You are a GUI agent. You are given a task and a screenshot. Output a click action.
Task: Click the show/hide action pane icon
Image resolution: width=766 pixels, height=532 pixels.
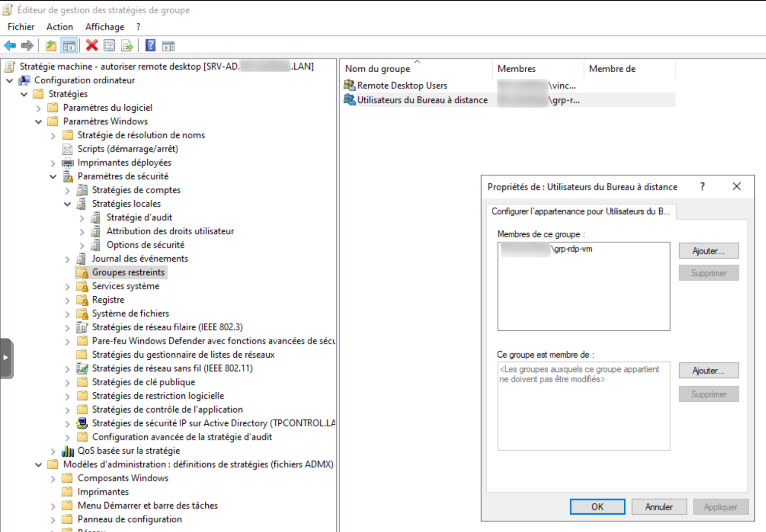[168, 46]
